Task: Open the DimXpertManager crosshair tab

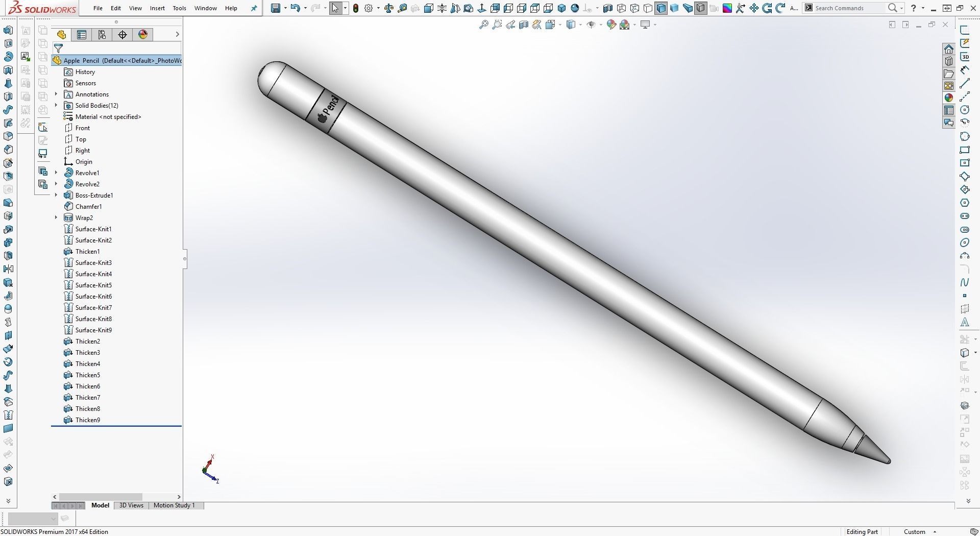Action: [x=122, y=34]
